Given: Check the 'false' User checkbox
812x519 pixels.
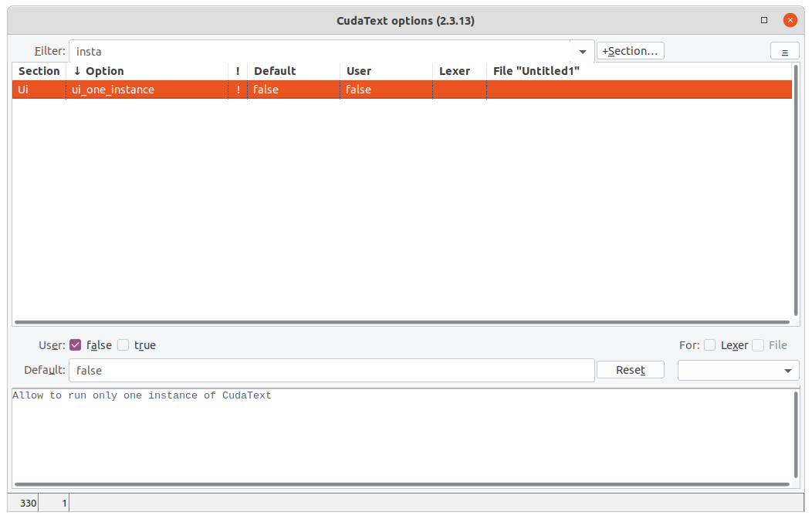Looking at the screenshot, I should pyautogui.click(x=76, y=345).
